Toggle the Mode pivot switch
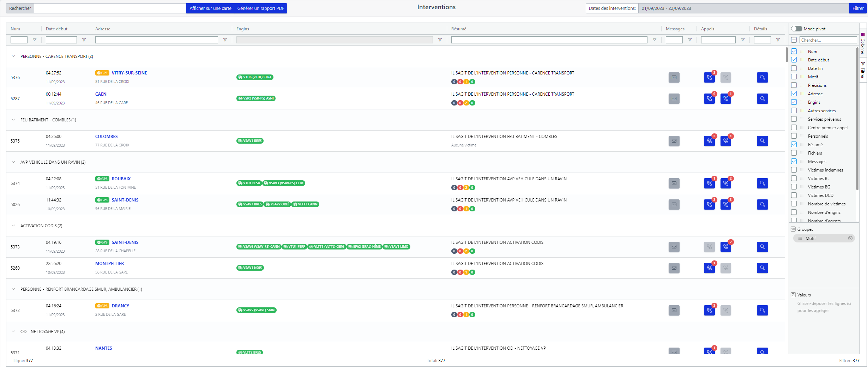868x367 pixels. pyautogui.click(x=796, y=29)
